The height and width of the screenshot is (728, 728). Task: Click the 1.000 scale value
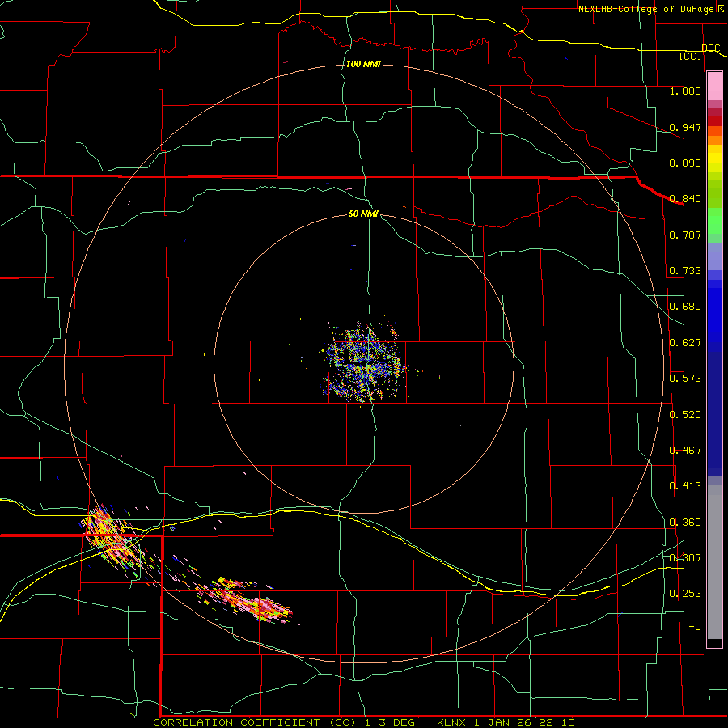coord(685,91)
